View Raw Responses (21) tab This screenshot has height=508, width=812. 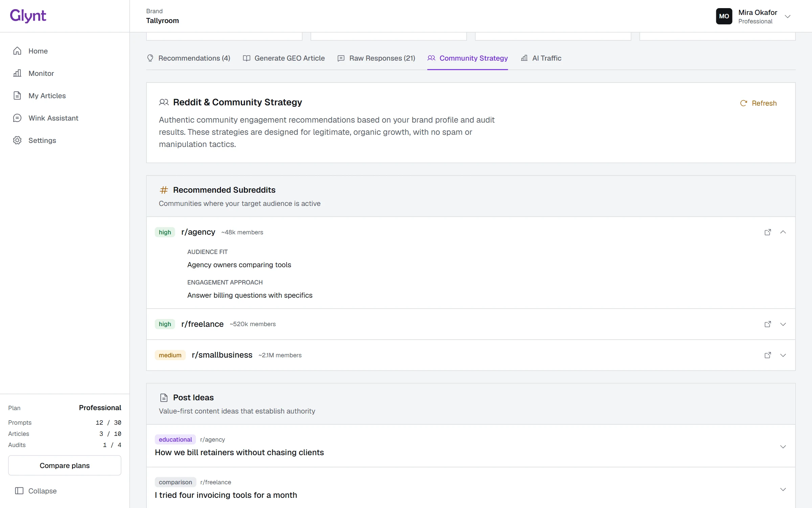pyautogui.click(x=376, y=58)
